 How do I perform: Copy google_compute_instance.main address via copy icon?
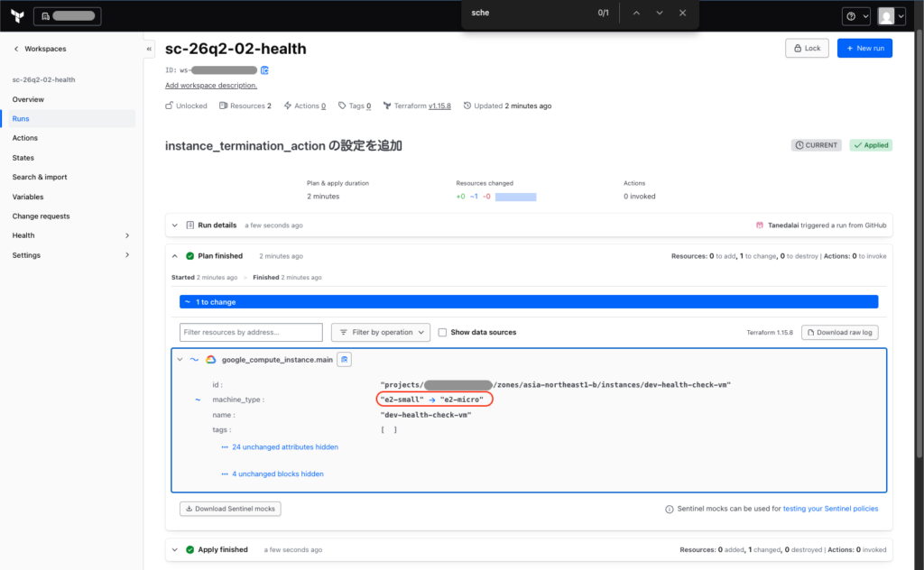point(344,359)
